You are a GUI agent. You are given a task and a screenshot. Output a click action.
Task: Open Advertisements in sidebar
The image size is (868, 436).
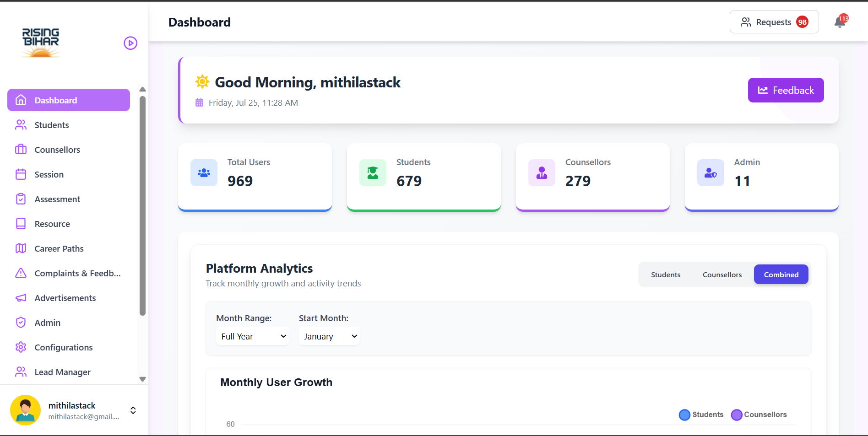(69, 298)
